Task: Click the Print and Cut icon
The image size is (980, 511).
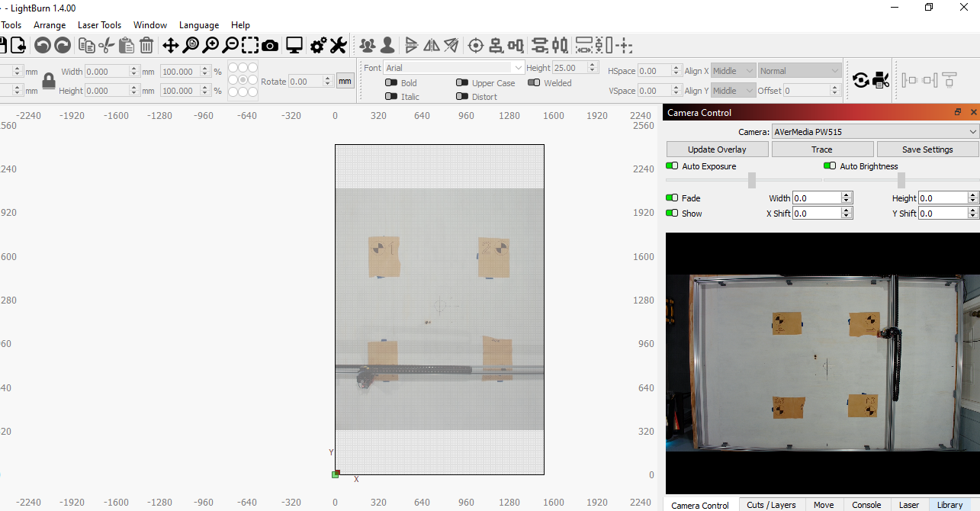Action: 881,80
